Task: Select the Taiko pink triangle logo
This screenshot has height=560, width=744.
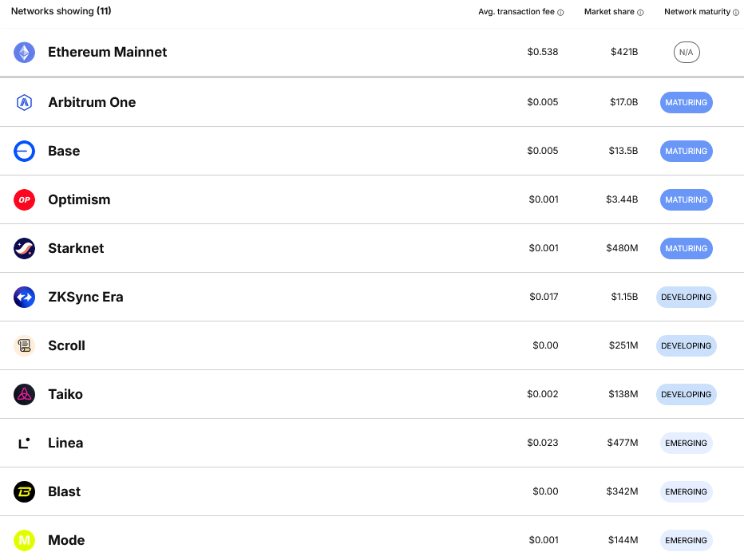Action: click(24, 395)
